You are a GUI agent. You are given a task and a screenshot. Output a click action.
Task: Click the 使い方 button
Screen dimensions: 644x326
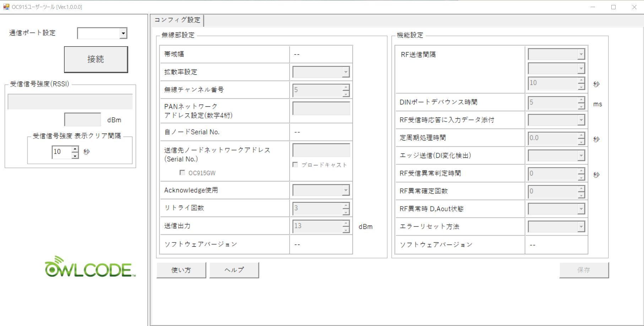point(181,270)
